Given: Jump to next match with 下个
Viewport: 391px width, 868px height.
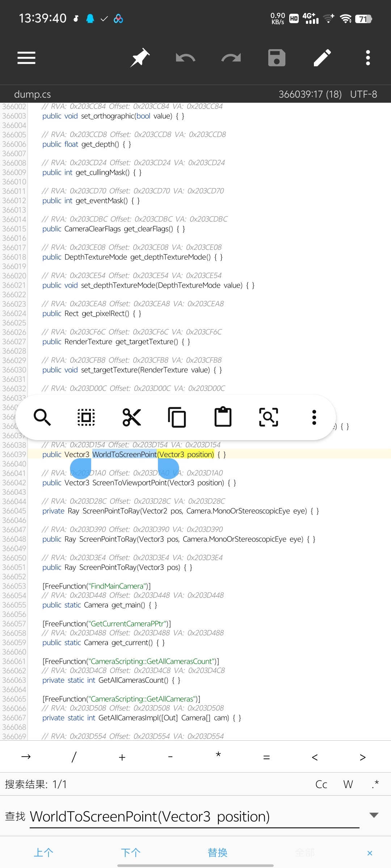Looking at the screenshot, I should coord(131,852).
